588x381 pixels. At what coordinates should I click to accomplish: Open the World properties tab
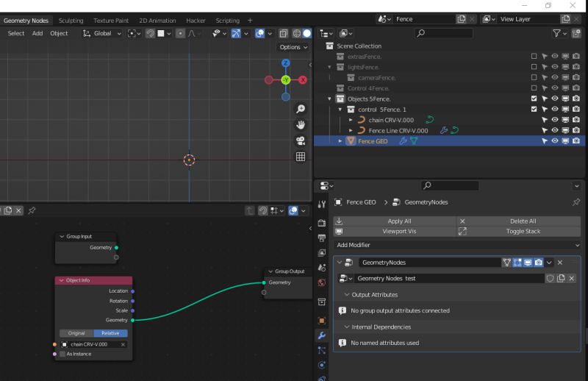click(322, 282)
